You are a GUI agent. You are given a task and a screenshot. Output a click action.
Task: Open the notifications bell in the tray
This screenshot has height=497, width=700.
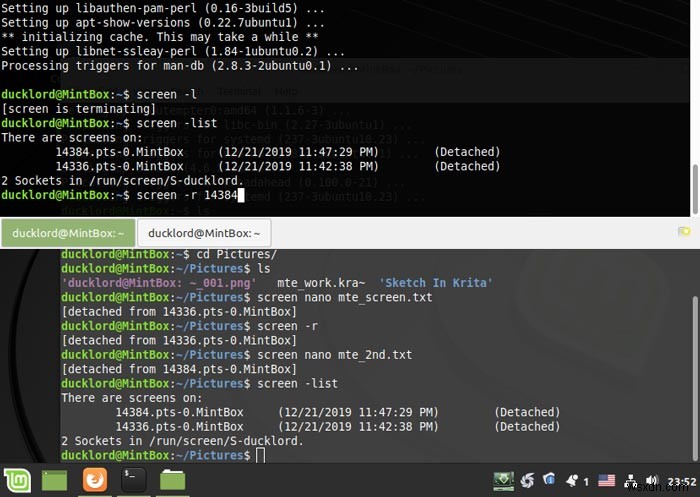(572, 481)
